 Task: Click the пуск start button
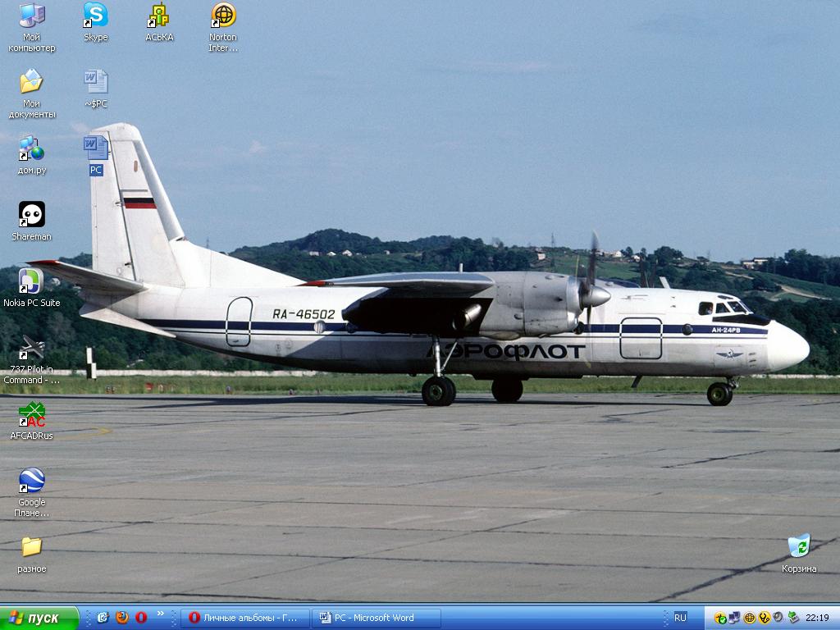[x=39, y=618]
